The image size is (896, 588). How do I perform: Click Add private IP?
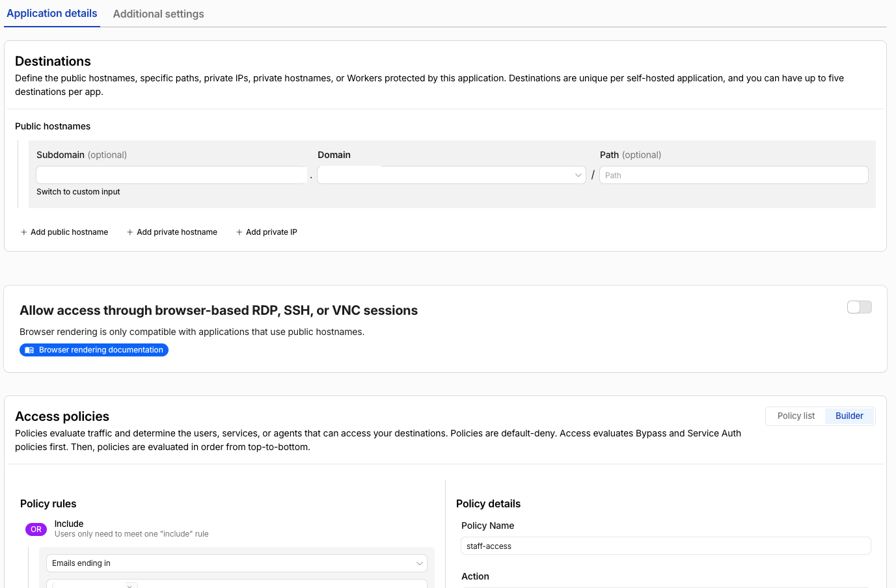click(x=267, y=232)
